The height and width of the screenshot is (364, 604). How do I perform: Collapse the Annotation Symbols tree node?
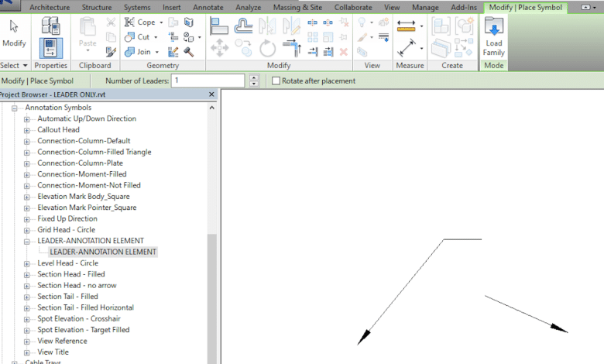[x=15, y=108]
